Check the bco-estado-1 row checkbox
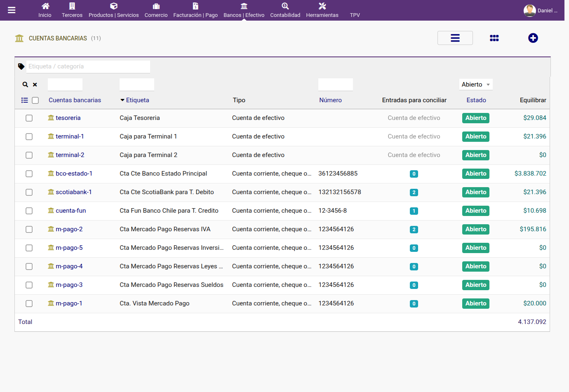The height and width of the screenshot is (392, 569). [x=29, y=174]
